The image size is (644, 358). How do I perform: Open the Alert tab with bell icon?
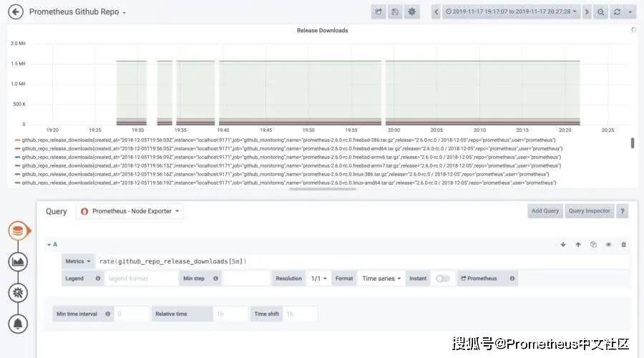click(x=19, y=324)
